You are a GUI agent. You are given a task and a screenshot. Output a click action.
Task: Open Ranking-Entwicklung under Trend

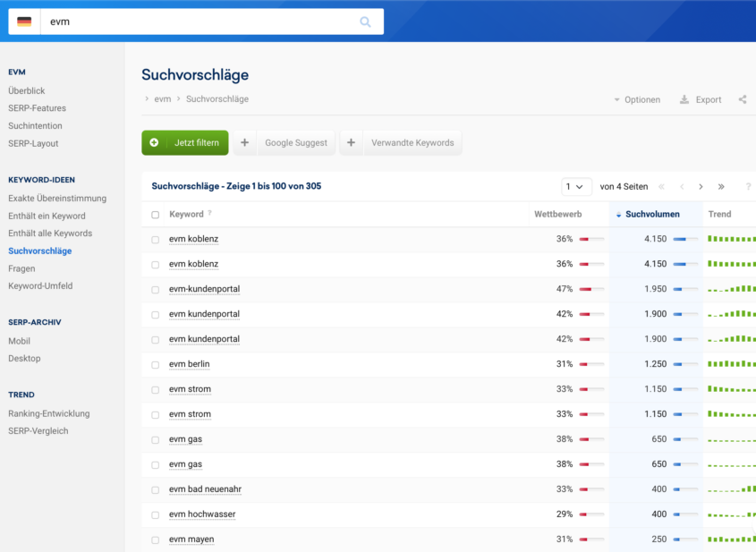[x=48, y=413]
